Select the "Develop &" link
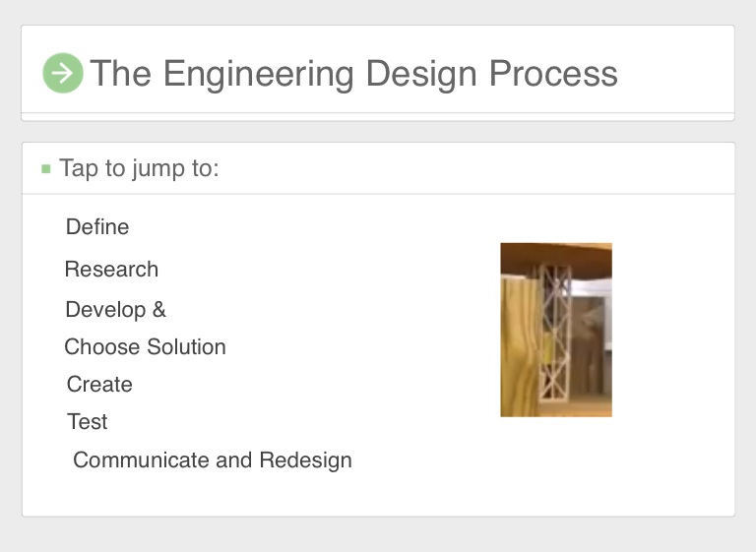The width and height of the screenshot is (756, 552). click(115, 310)
